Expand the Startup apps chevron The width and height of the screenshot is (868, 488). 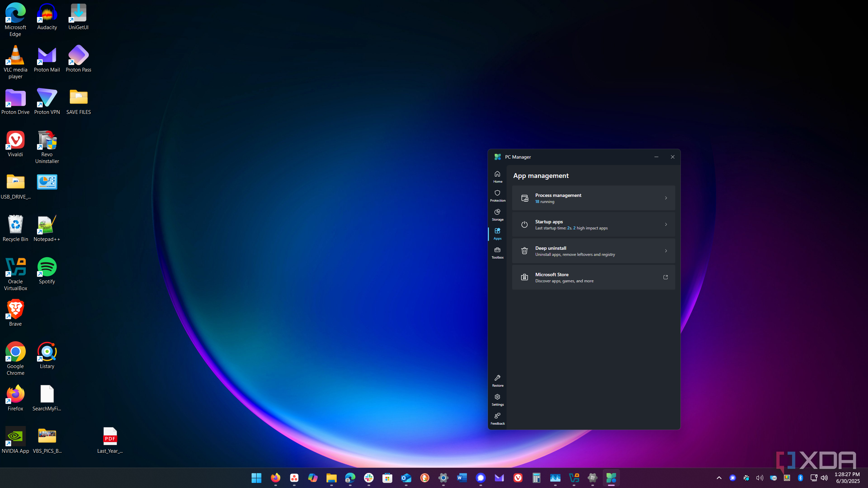(x=666, y=224)
